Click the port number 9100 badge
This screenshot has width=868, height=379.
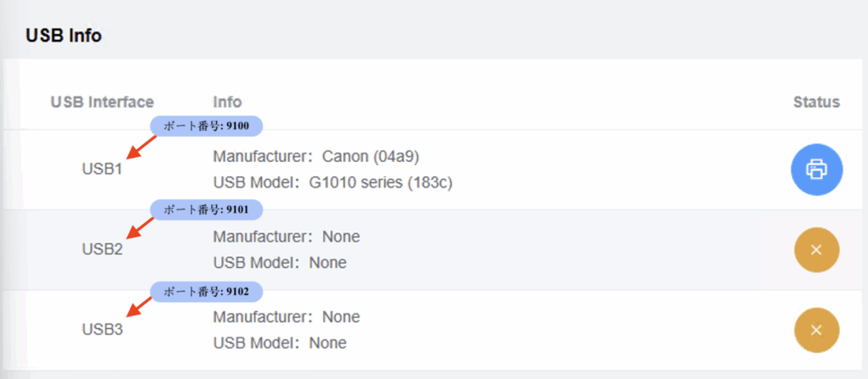(x=207, y=125)
